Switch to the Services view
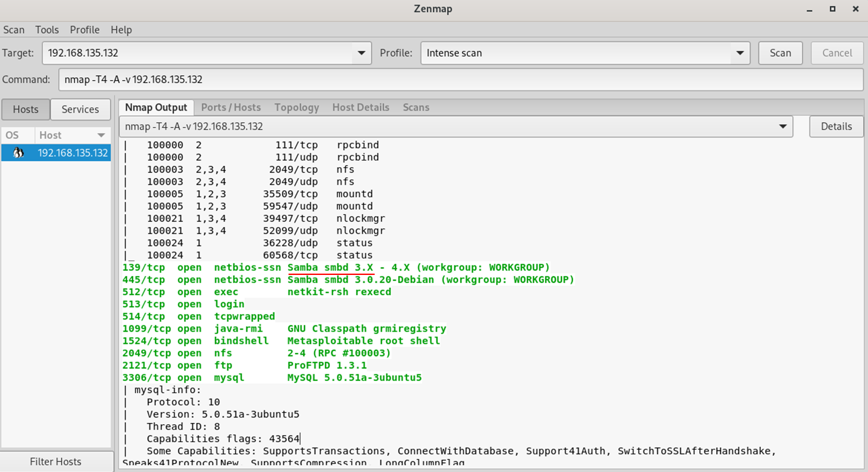 coord(80,109)
